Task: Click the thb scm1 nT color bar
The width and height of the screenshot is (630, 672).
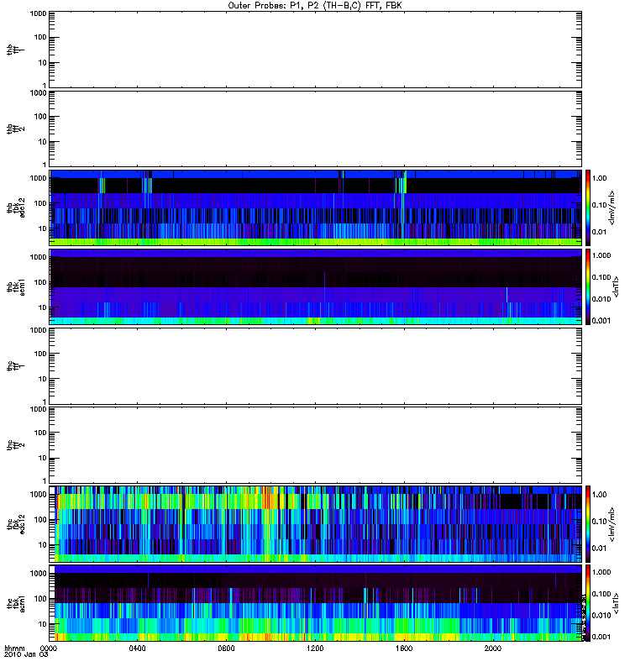Action: click(x=588, y=286)
